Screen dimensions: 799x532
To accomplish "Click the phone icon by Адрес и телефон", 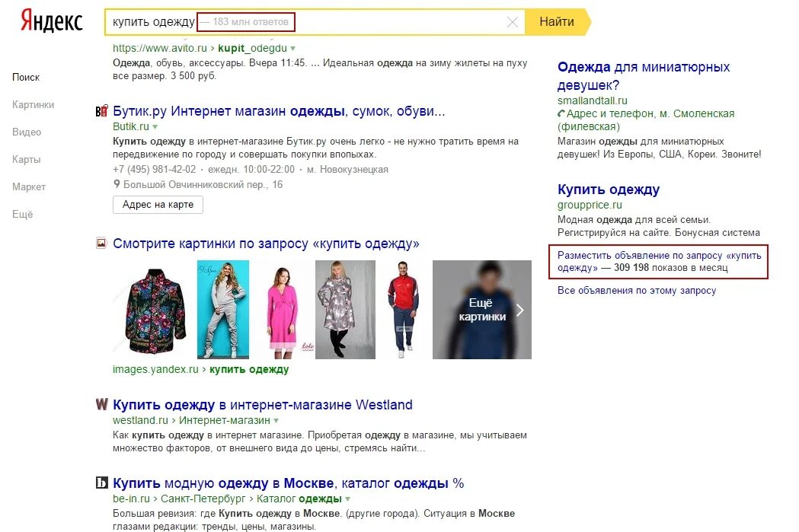I will (561, 113).
